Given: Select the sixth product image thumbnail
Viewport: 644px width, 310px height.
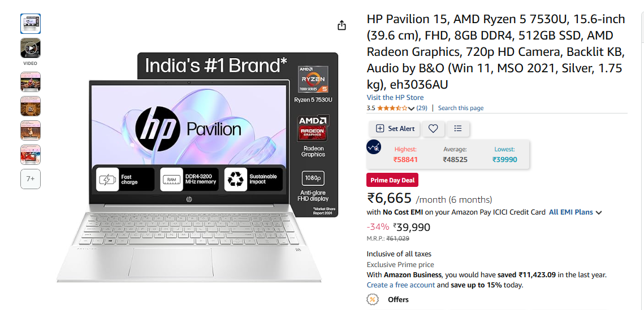Looking at the screenshot, I should tap(31, 155).
